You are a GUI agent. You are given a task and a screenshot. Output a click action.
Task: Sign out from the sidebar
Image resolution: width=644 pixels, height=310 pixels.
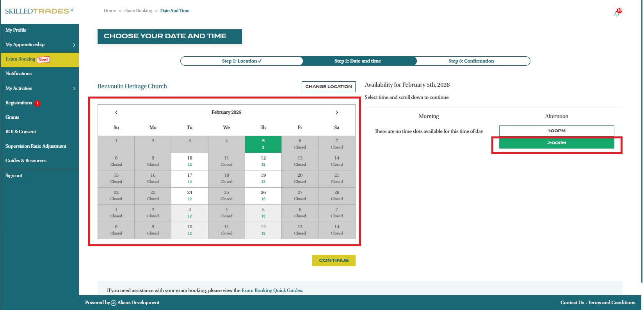14,176
